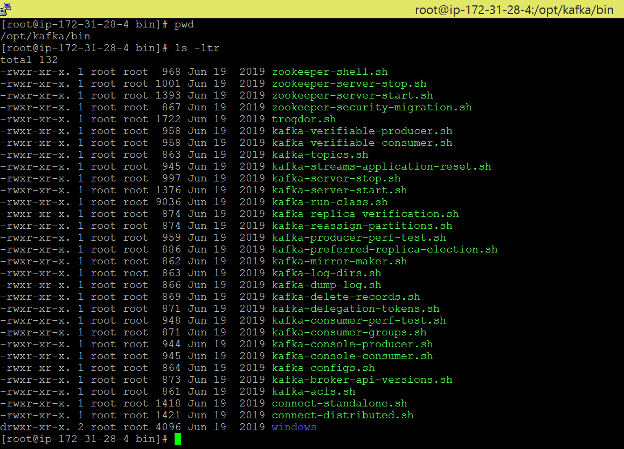Click kafka-streams-application-reset.sh filename
The image size is (624, 449).
(381, 167)
